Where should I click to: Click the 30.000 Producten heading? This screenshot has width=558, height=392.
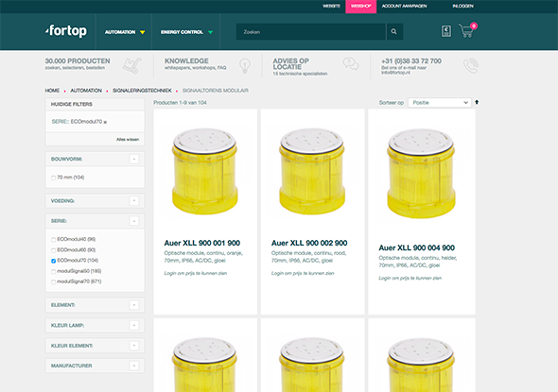(78, 61)
